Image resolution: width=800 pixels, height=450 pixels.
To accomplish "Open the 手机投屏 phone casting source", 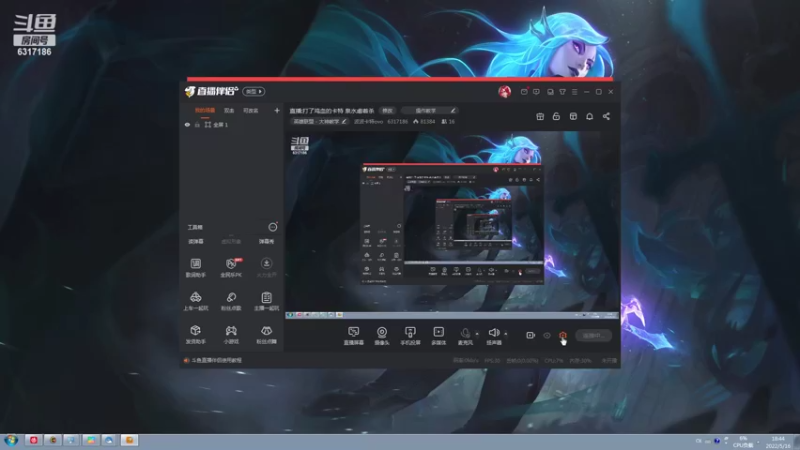I will (x=410, y=336).
